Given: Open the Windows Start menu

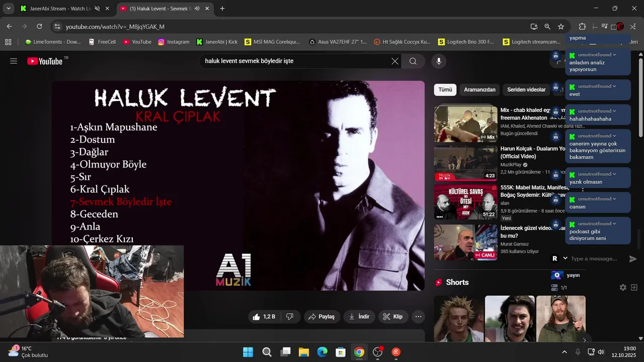Looking at the screenshot, I should [x=248, y=352].
